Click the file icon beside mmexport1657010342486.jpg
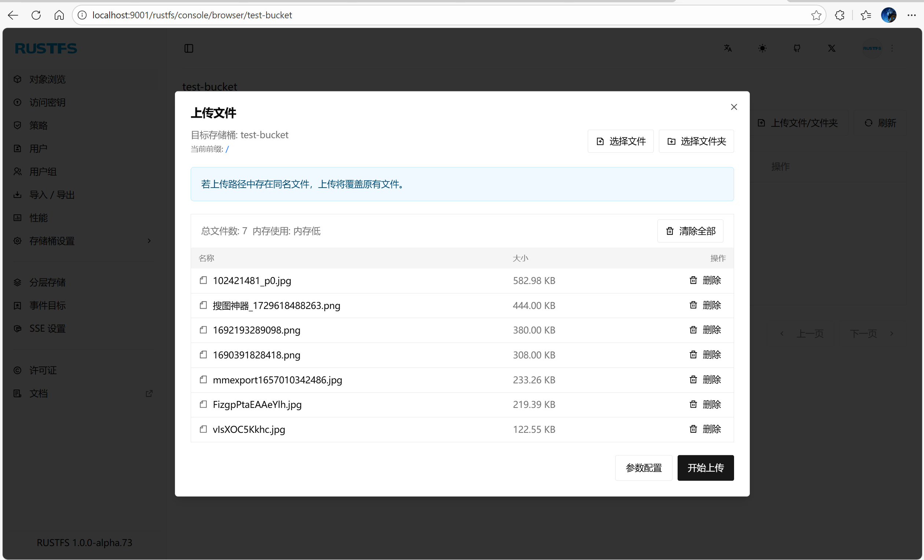 (203, 380)
